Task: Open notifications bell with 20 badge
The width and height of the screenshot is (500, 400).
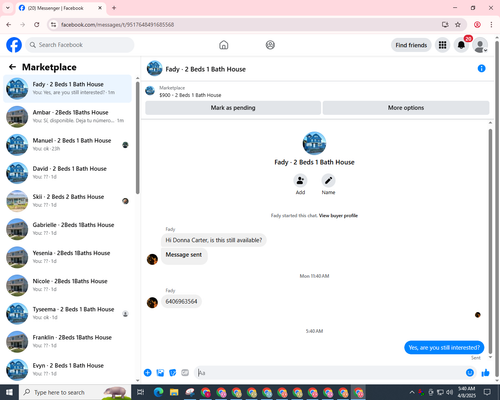Action: (x=461, y=45)
